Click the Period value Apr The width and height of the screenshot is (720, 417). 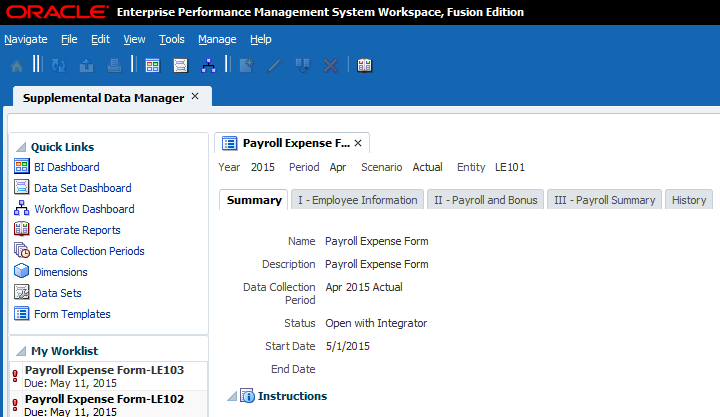coord(338,167)
